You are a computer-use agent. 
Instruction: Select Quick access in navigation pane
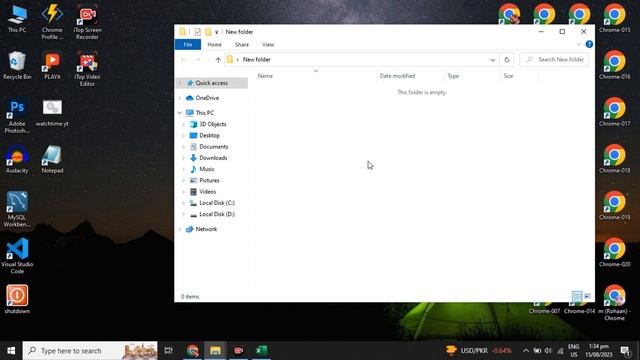pos(211,83)
